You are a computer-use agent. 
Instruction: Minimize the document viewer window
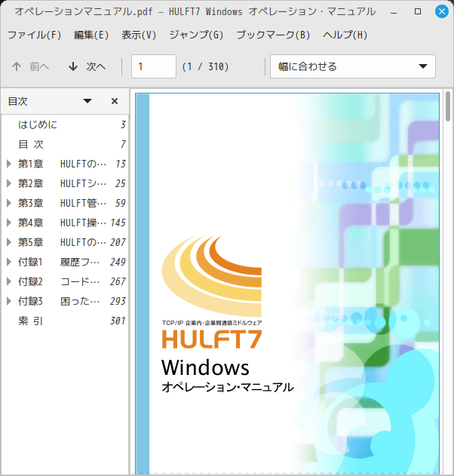(394, 12)
